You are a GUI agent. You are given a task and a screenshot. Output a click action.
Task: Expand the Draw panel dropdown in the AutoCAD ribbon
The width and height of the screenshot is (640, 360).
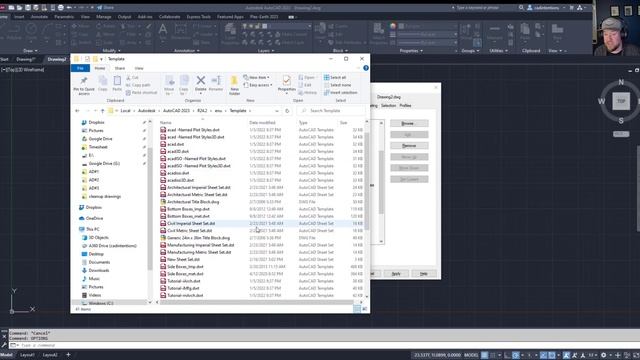30,51
